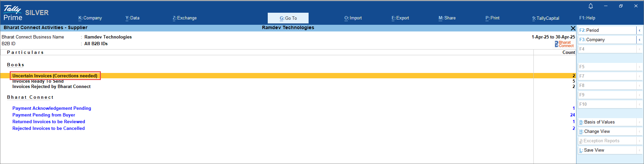The image size is (644, 164).
Task: Open Payment Pending from Buyer link
Action: 44,115
